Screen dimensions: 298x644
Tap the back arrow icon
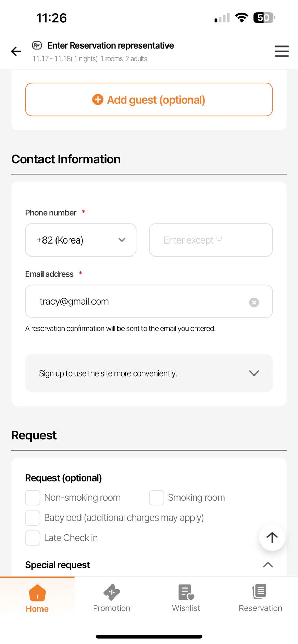coord(16,51)
